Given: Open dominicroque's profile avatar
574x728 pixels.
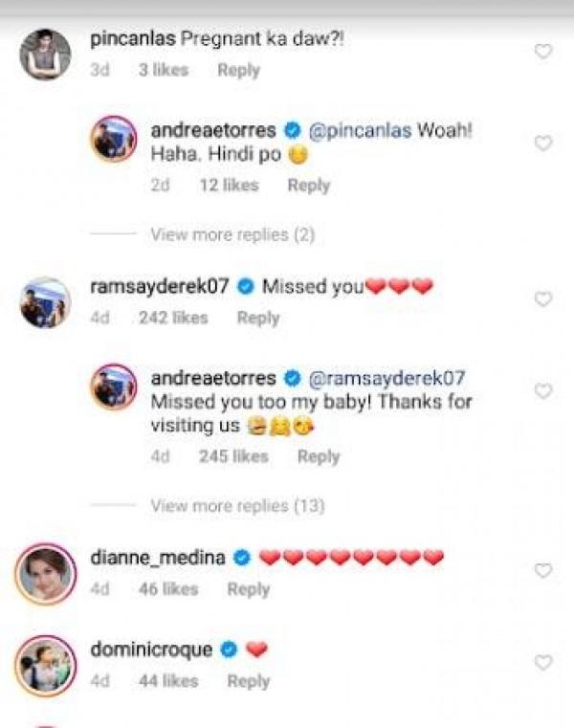Looking at the screenshot, I should point(45,666).
